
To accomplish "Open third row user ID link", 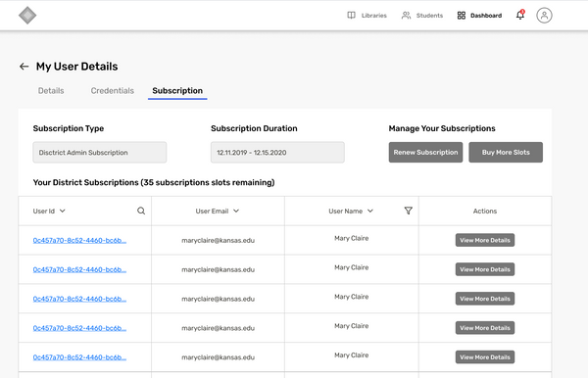I will click(x=79, y=299).
